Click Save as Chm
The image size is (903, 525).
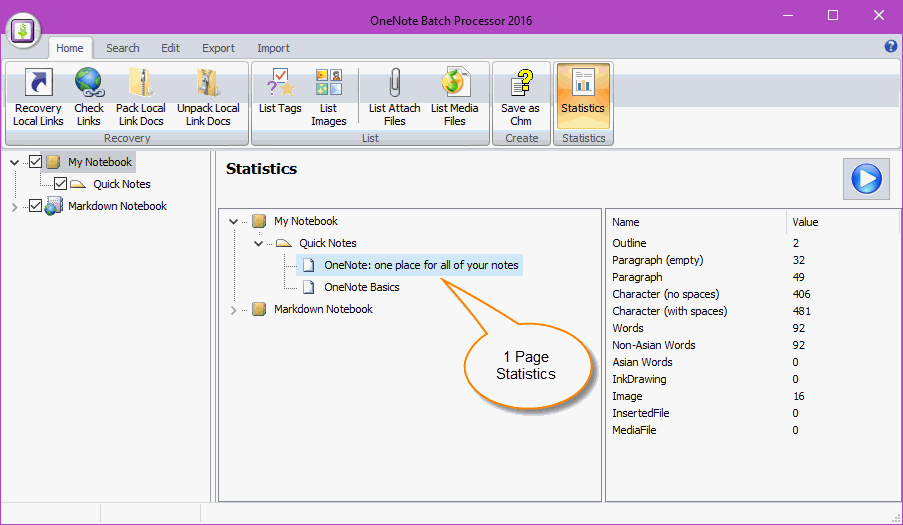click(x=521, y=97)
